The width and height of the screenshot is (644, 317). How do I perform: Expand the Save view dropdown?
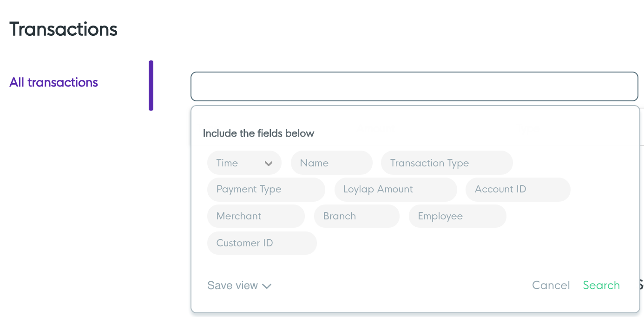point(267,286)
